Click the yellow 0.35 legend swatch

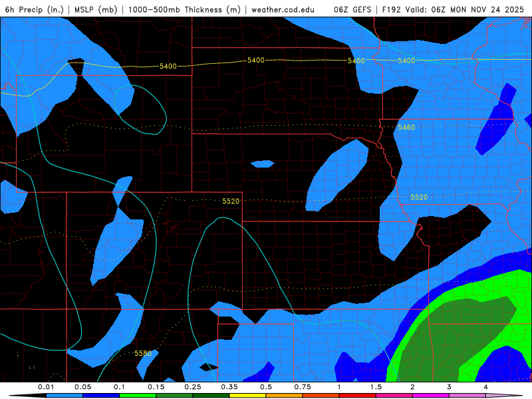247,396
